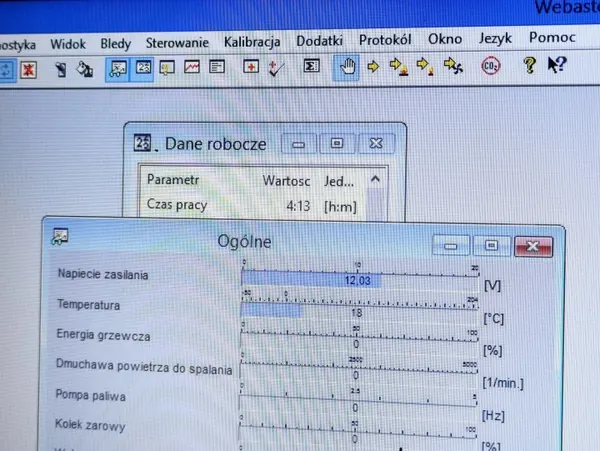Open the text list window icon
Screen dimensions: 600x451
[x=217, y=67]
